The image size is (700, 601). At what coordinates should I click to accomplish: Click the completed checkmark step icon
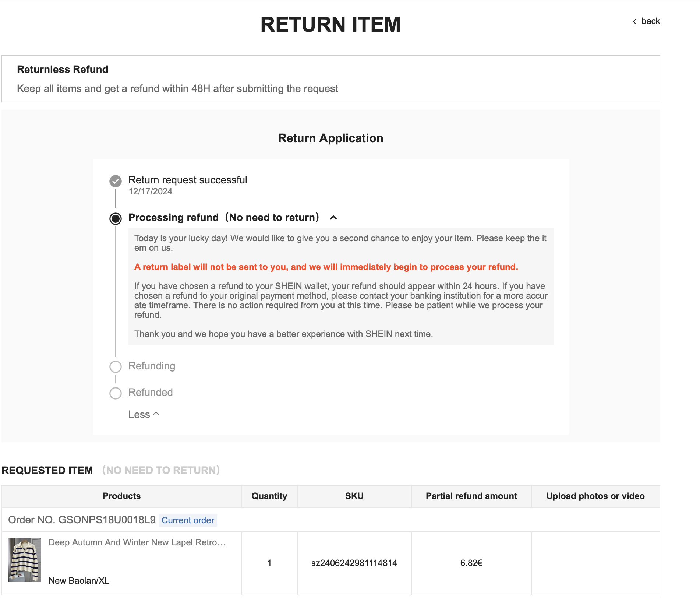(x=116, y=181)
